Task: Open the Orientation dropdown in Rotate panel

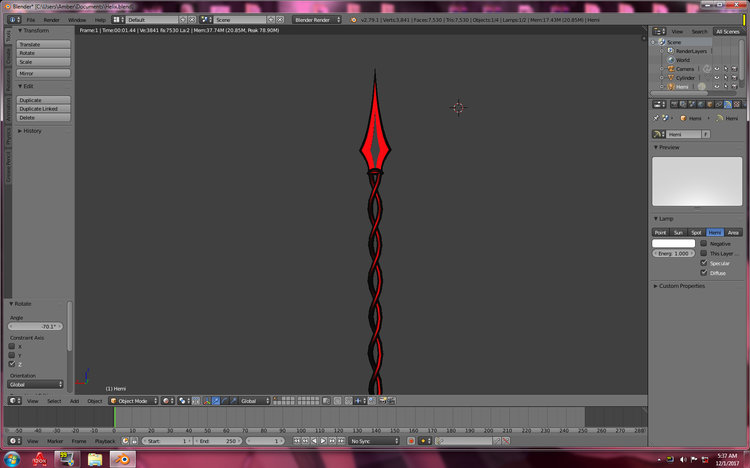Action: [x=35, y=385]
